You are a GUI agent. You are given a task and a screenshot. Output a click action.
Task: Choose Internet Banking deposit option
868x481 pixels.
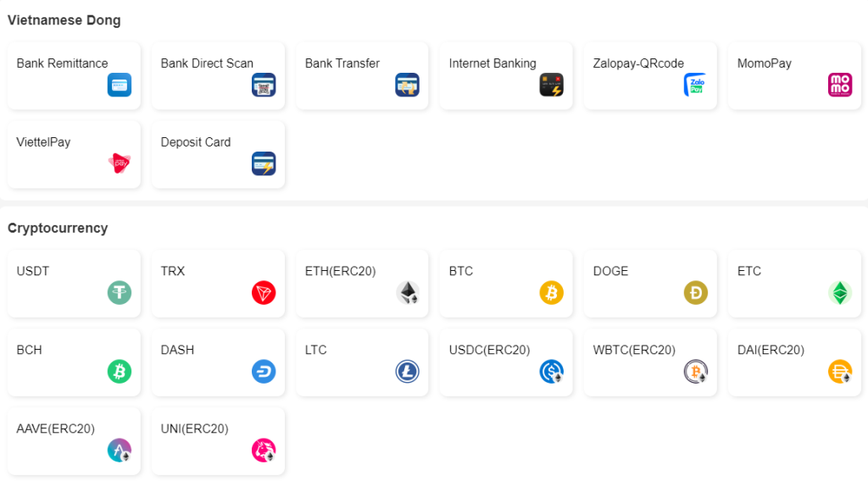pyautogui.click(x=506, y=75)
